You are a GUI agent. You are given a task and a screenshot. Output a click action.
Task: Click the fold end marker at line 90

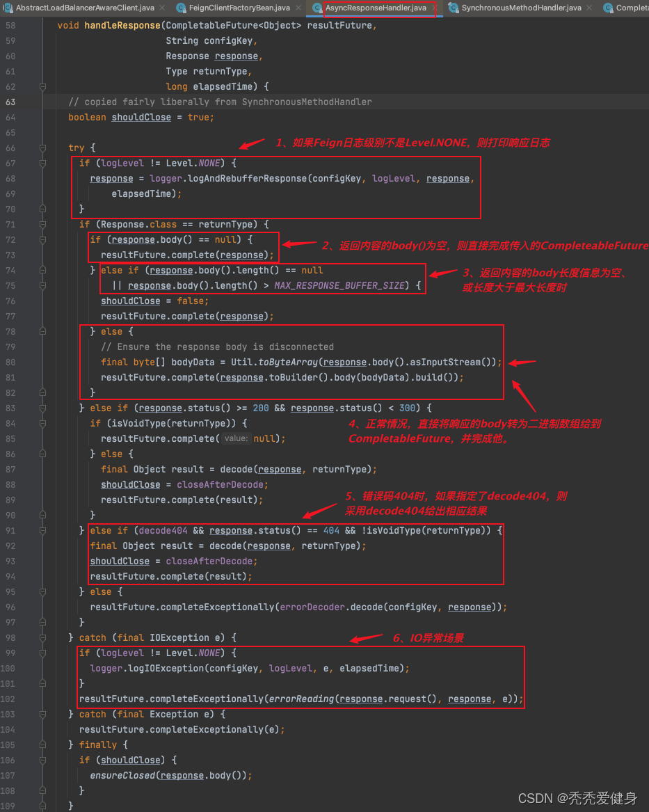[x=43, y=516]
